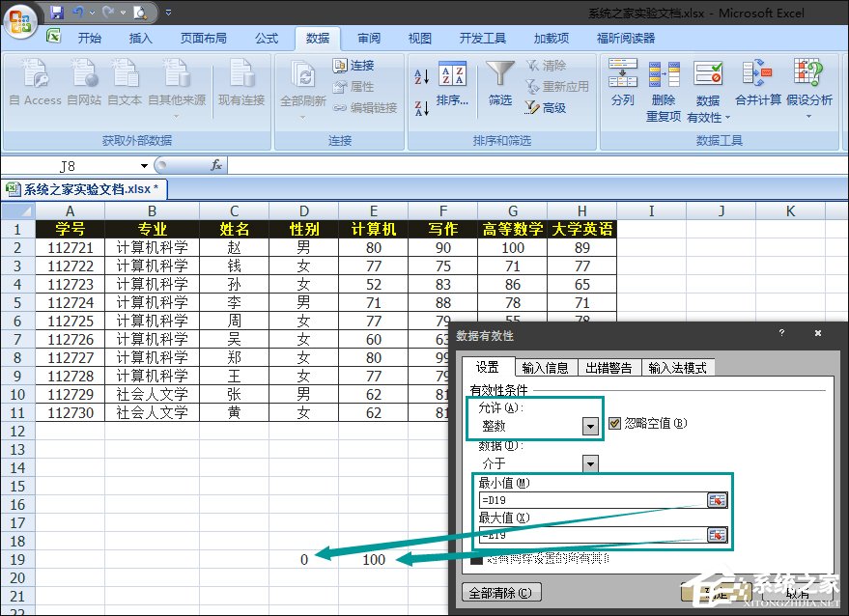Open the 允许 (Allow) dropdown showing 整数
Image resolution: width=849 pixels, height=616 pixels.
tap(590, 426)
